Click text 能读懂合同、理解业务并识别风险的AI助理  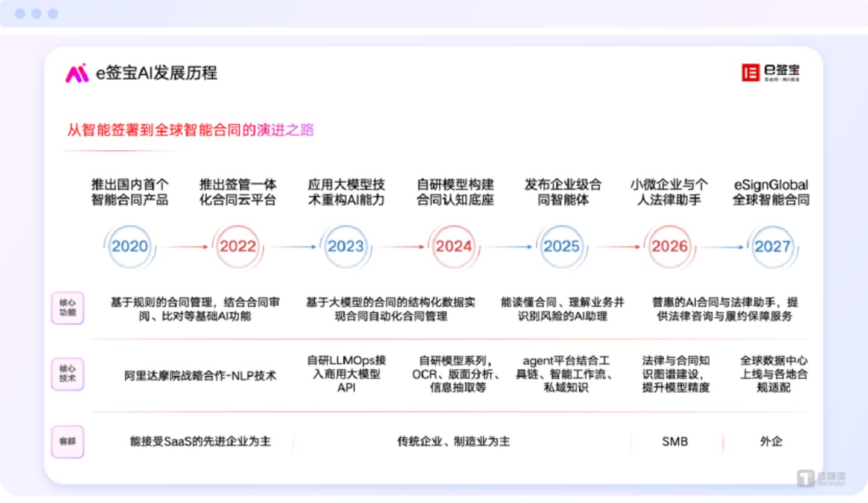click(562, 309)
